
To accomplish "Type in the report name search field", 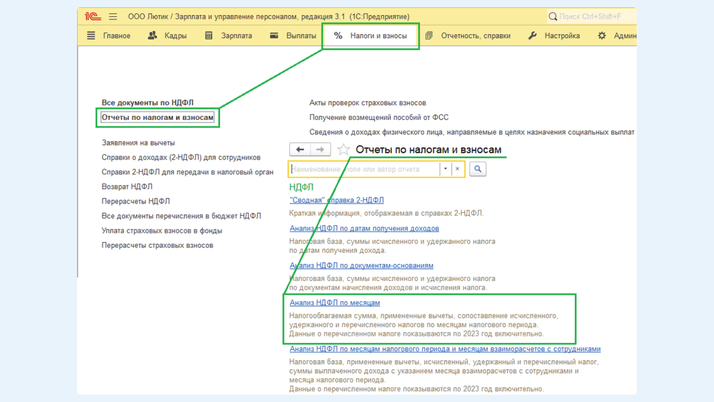I will click(x=364, y=169).
